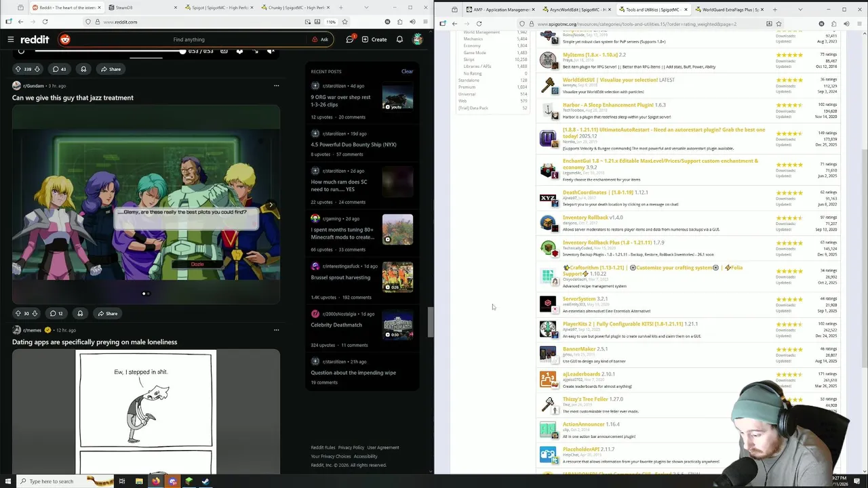Downvote the Gundam post with 30 votes
Screen dimensions: 868x488
(x=35, y=313)
